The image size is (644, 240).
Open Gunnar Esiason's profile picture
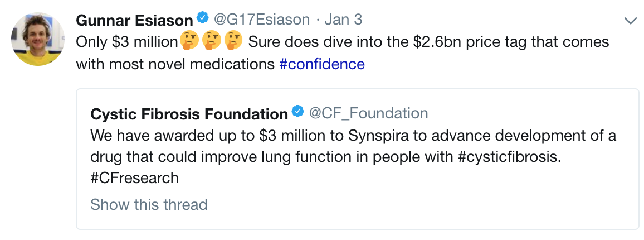point(38,40)
